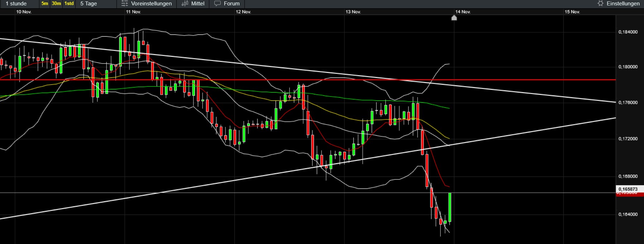Screen dimensions: 644x244
Task: Switch to the 1std interval
Action: point(69,4)
